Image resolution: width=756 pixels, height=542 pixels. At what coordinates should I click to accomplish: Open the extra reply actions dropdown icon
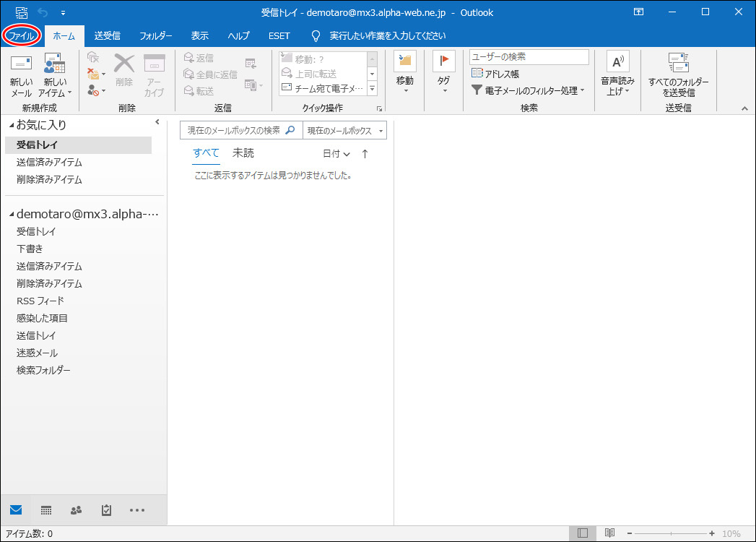point(253,85)
